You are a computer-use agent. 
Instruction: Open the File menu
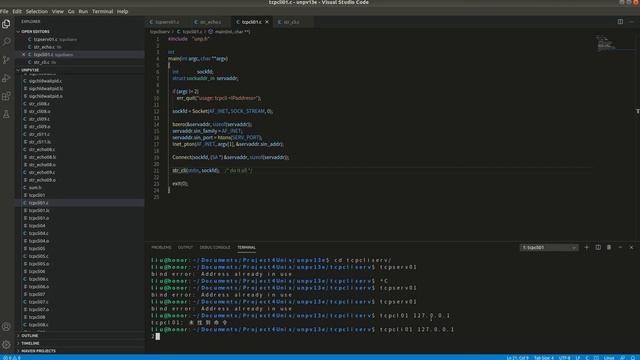click(x=4, y=11)
